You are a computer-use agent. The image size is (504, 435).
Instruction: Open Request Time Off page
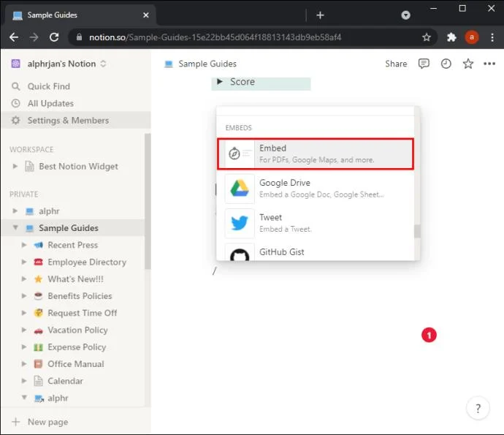click(83, 313)
